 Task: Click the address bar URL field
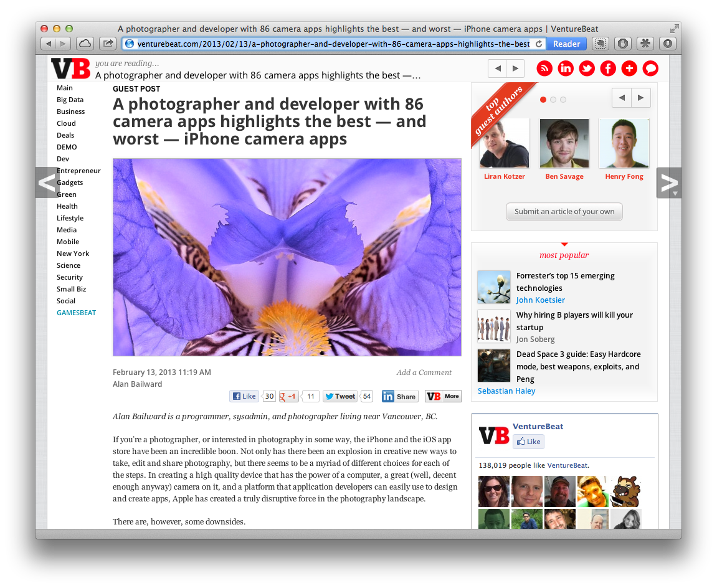(x=333, y=44)
